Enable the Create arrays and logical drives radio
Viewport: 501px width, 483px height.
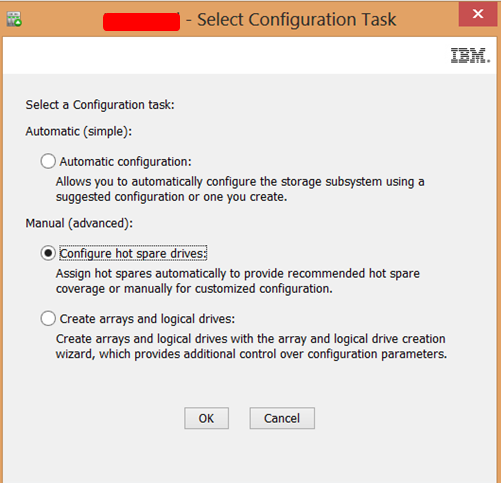click(x=48, y=319)
